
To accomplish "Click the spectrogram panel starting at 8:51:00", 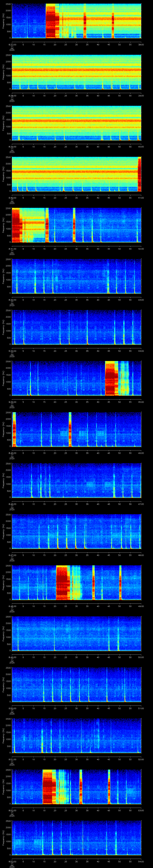I will [x=76, y=736].
